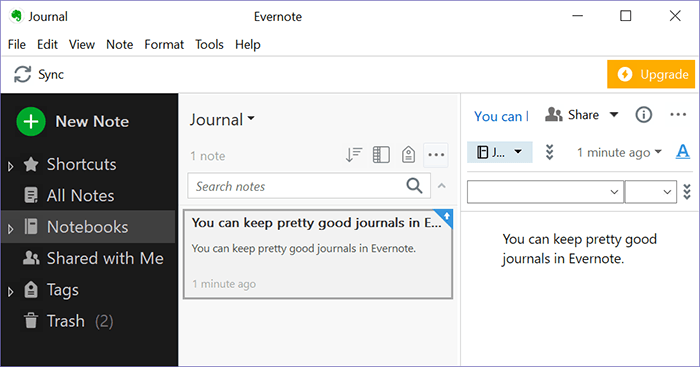The image size is (700, 367).
Task: Click the Evernote elephant logo in title bar
Action: point(17,16)
